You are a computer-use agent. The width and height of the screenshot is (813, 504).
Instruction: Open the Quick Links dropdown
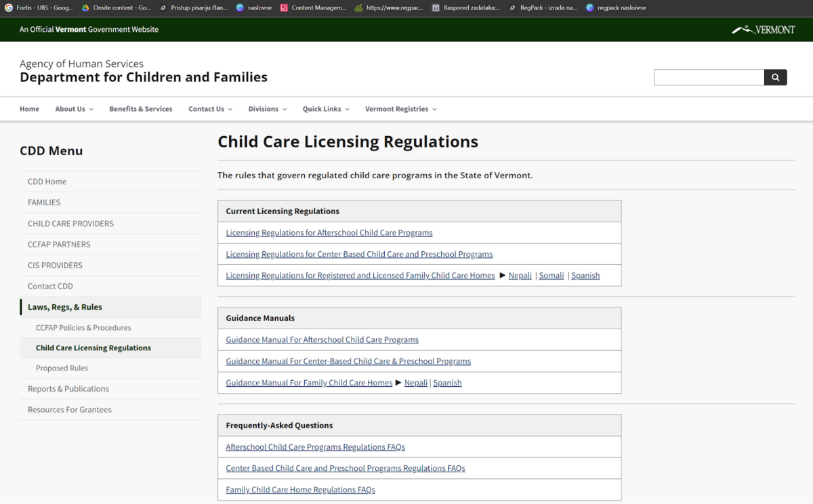[325, 109]
